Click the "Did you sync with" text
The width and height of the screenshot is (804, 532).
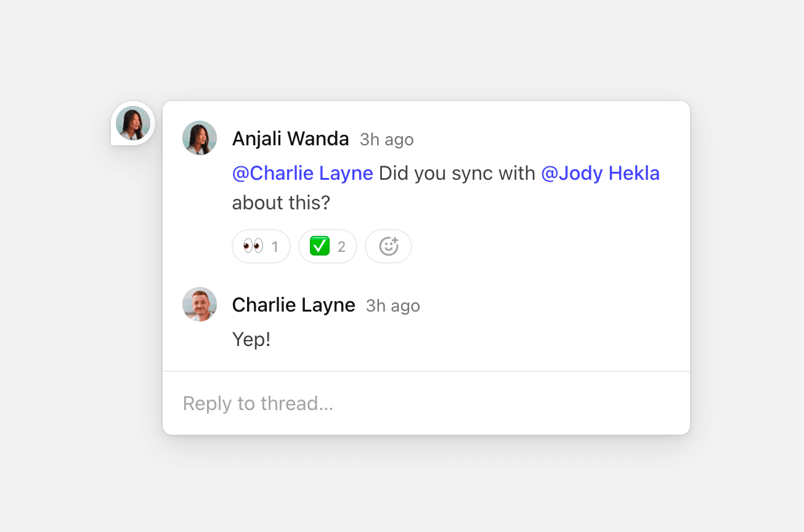[x=457, y=174]
